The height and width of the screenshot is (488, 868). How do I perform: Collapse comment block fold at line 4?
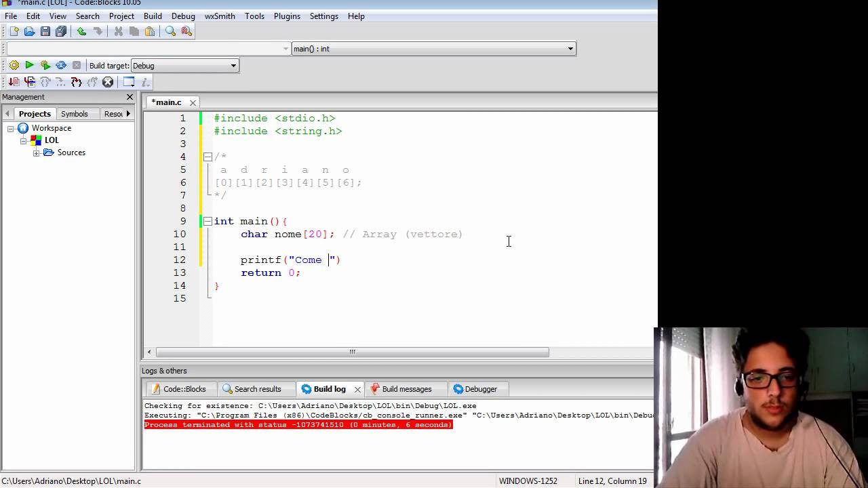pyautogui.click(x=208, y=157)
